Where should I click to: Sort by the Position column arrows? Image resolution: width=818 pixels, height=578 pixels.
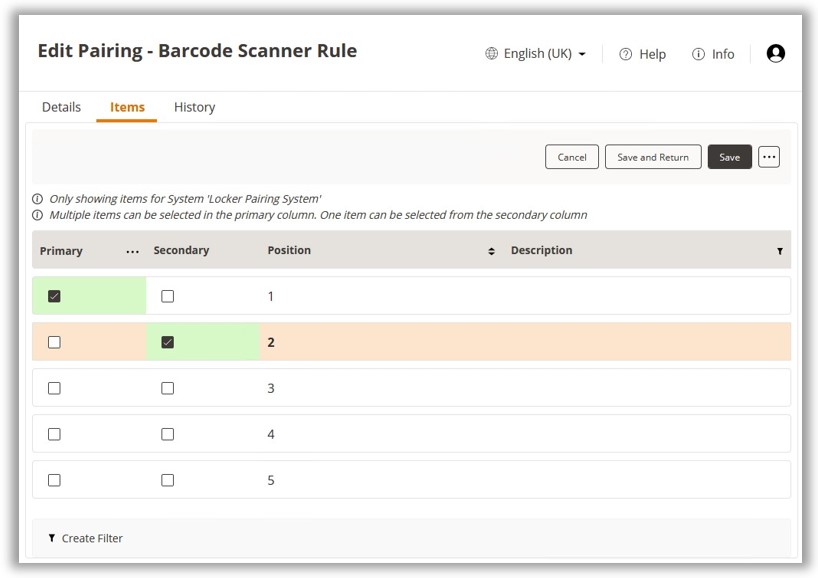(x=491, y=251)
